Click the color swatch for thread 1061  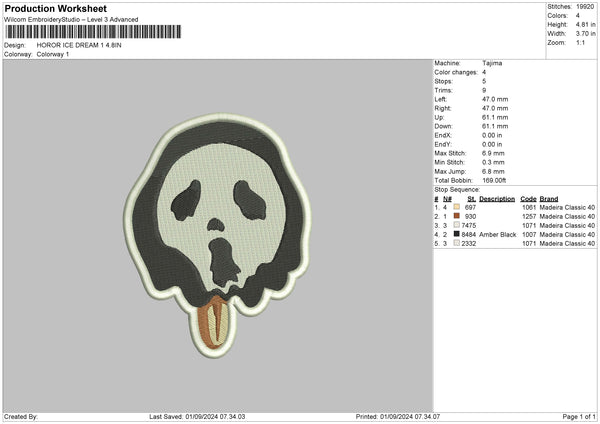[457, 207]
